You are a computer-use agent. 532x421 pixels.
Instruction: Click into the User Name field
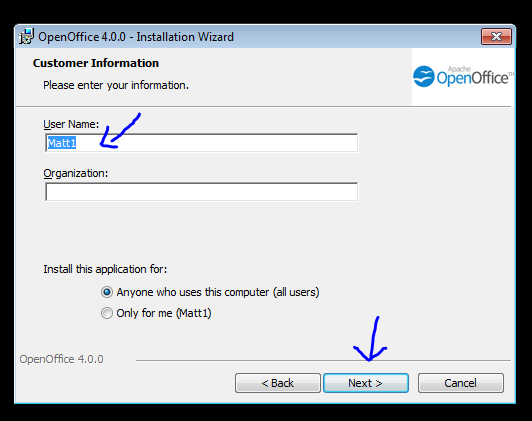tap(202, 143)
